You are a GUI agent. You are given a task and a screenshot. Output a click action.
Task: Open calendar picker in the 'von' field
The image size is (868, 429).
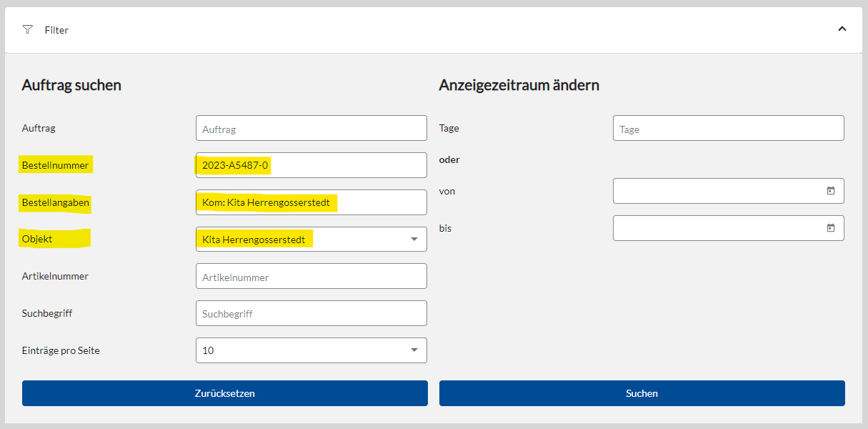[831, 191]
